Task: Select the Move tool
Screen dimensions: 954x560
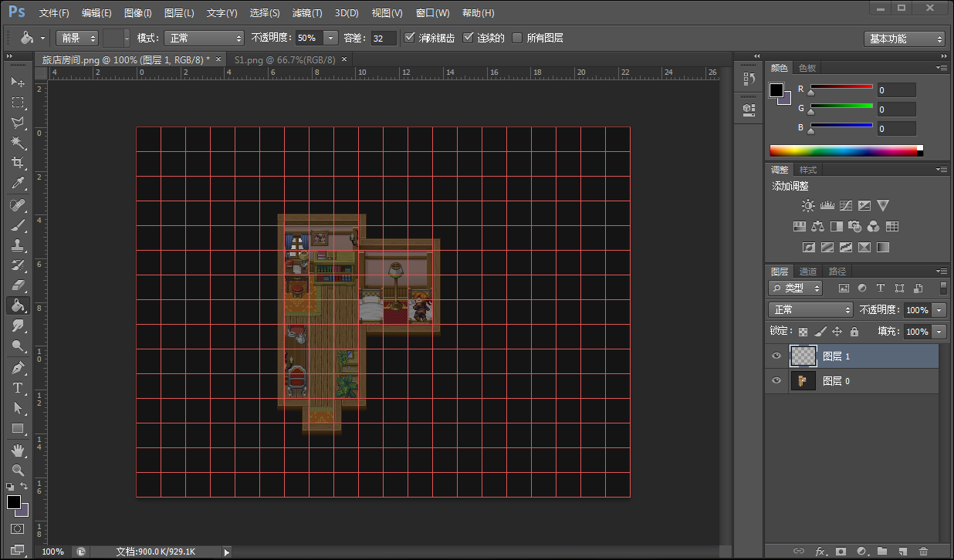Action: point(17,82)
